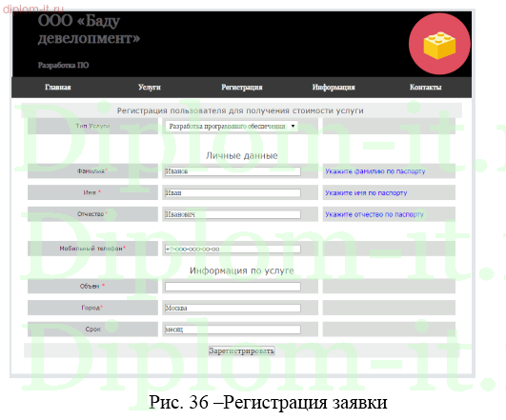Focus the Город field containing Москва
Screen dimensions: 506x420
(x=233, y=308)
